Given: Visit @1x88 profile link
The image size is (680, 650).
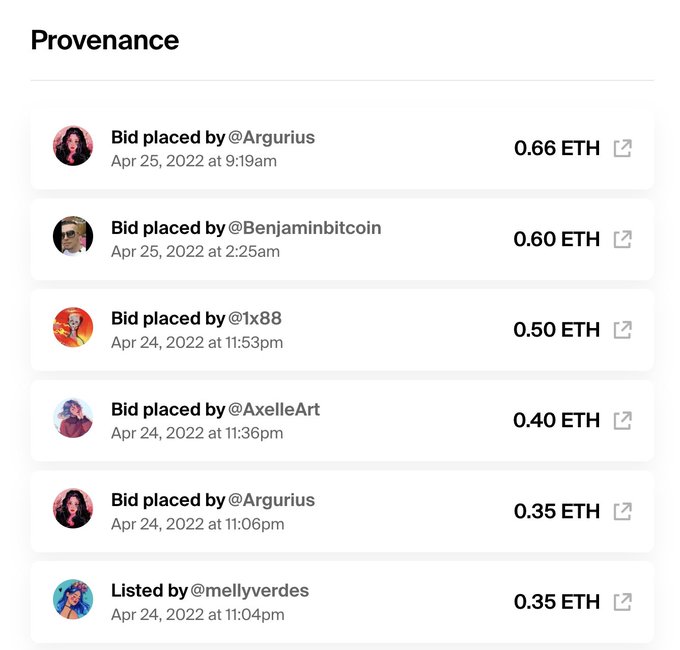Looking at the screenshot, I should [255, 319].
